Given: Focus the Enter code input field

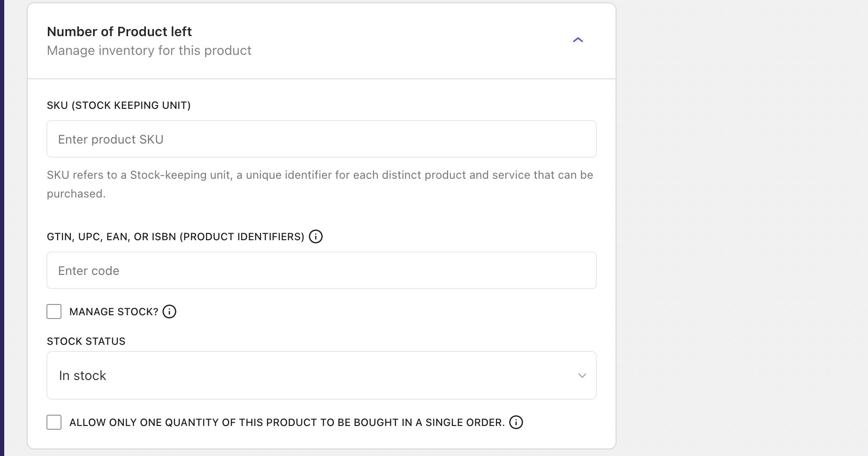Looking at the screenshot, I should coord(321,271).
